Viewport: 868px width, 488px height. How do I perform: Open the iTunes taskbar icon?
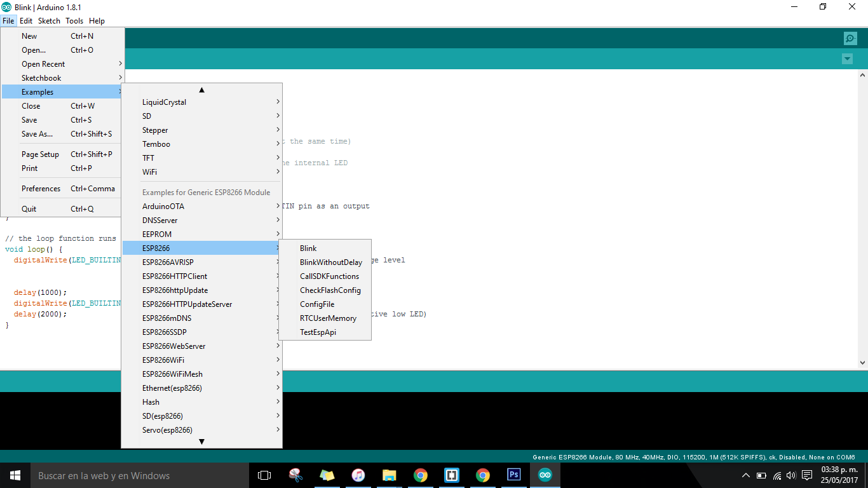(358, 475)
